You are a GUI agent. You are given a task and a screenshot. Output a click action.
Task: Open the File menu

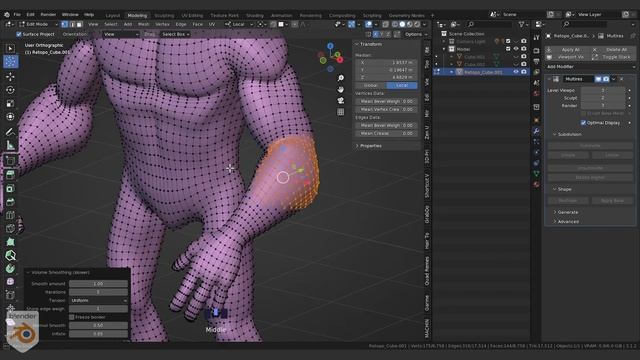point(17,15)
